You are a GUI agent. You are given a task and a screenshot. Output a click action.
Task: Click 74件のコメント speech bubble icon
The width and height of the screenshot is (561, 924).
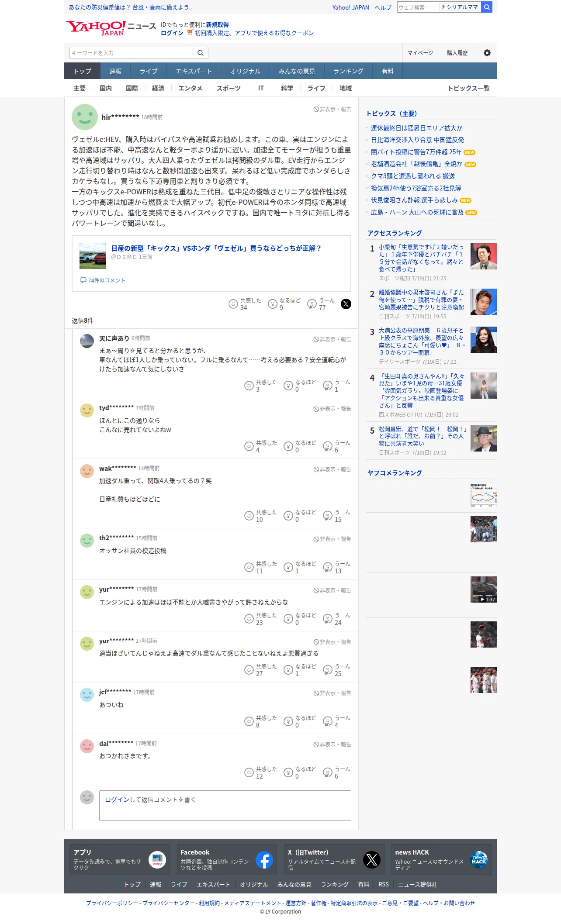point(83,280)
